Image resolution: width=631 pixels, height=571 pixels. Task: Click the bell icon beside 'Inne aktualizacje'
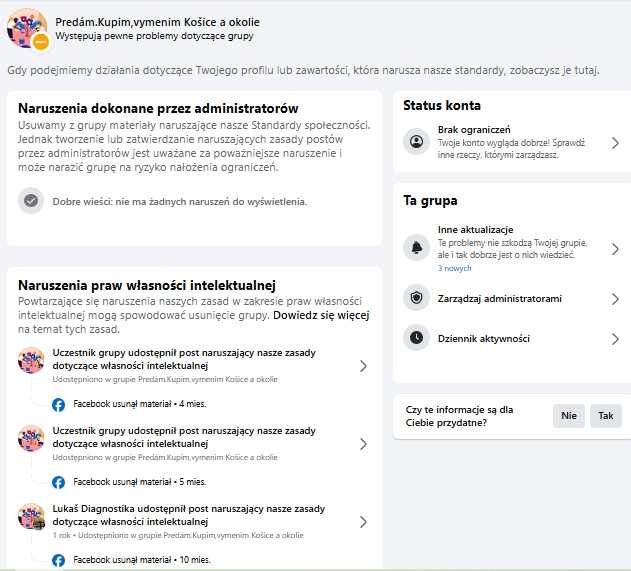click(x=416, y=248)
